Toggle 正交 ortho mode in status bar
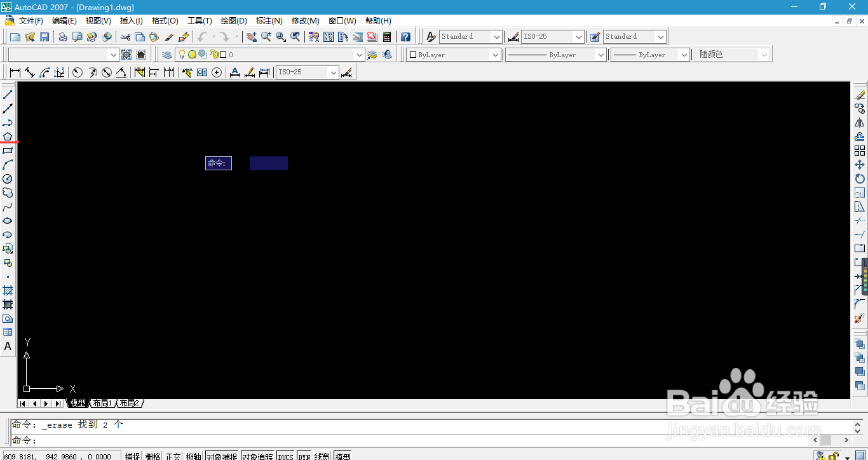This screenshot has width=868, height=460. pyautogui.click(x=173, y=456)
